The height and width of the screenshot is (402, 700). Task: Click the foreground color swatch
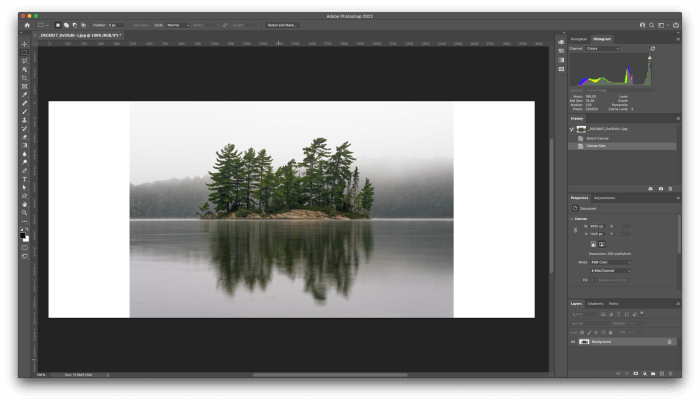pos(23,233)
